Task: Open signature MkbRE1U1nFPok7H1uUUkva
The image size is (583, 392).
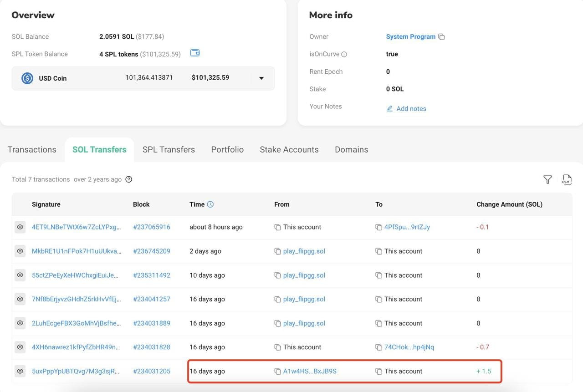Action: point(77,251)
